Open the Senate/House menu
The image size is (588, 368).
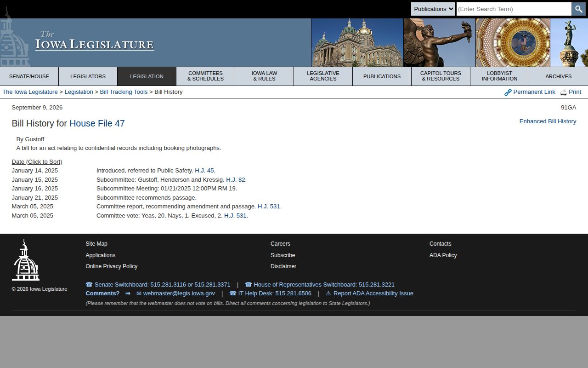(29, 76)
